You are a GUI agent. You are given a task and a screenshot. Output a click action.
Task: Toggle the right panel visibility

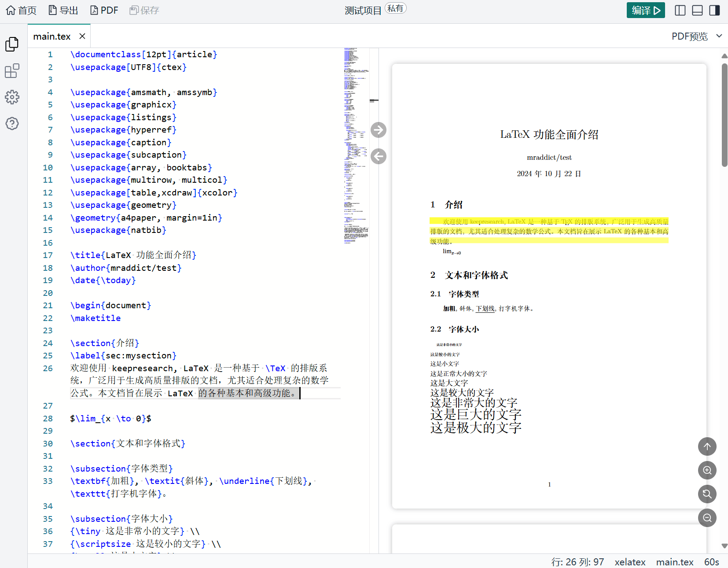coord(714,10)
